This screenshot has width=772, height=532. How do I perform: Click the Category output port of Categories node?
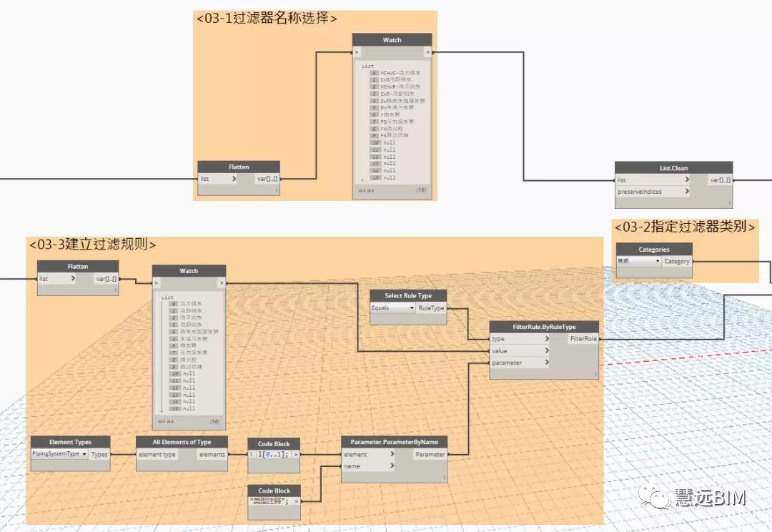[x=677, y=261]
